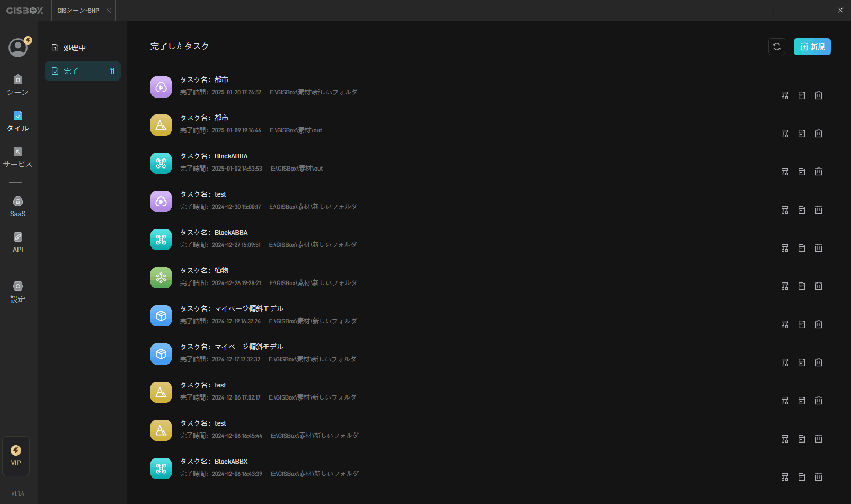The width and height of the screenshot is (851, 504).
Task: Click the structure icon for test task dated 2024-12-30
Action: tap(785, 210)
